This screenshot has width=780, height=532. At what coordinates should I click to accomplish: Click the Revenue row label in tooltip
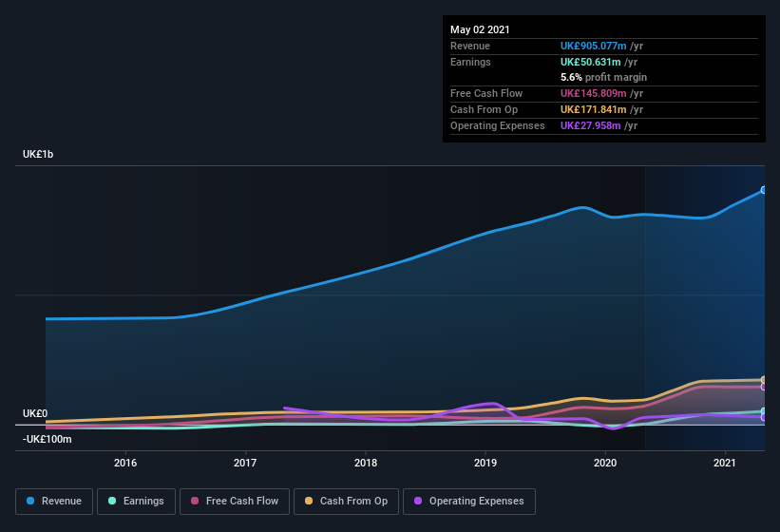pos(470,46)
